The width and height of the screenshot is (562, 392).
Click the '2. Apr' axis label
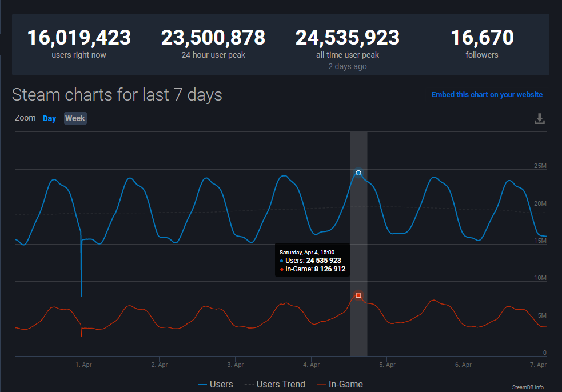[x=159, y=365]
